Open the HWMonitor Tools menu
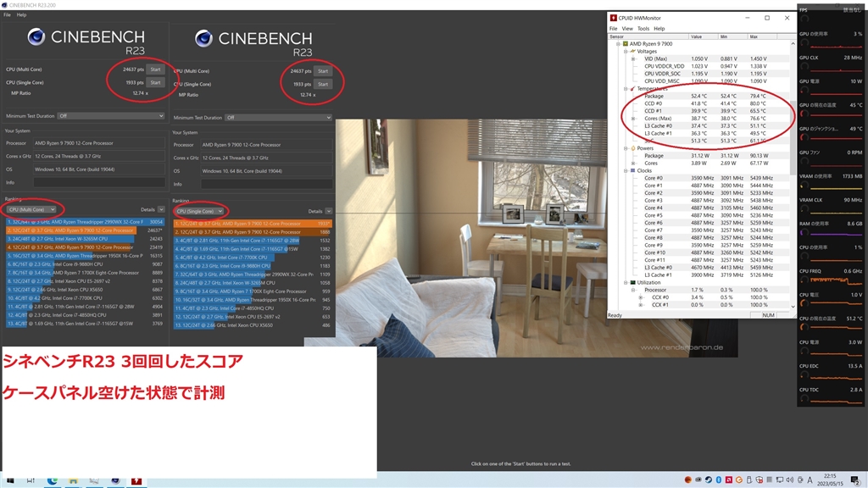 643,29
